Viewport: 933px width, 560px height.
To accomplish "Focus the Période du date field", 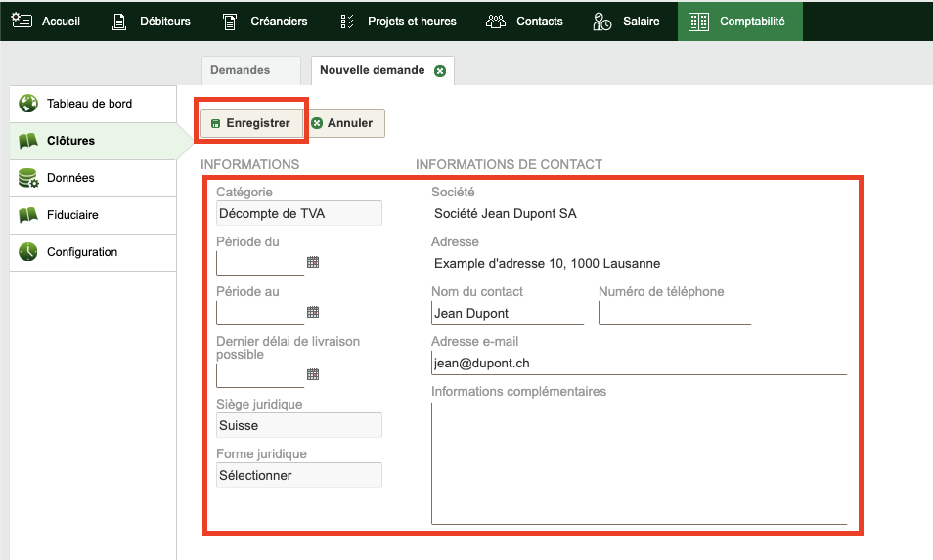I will pos(260,263).
